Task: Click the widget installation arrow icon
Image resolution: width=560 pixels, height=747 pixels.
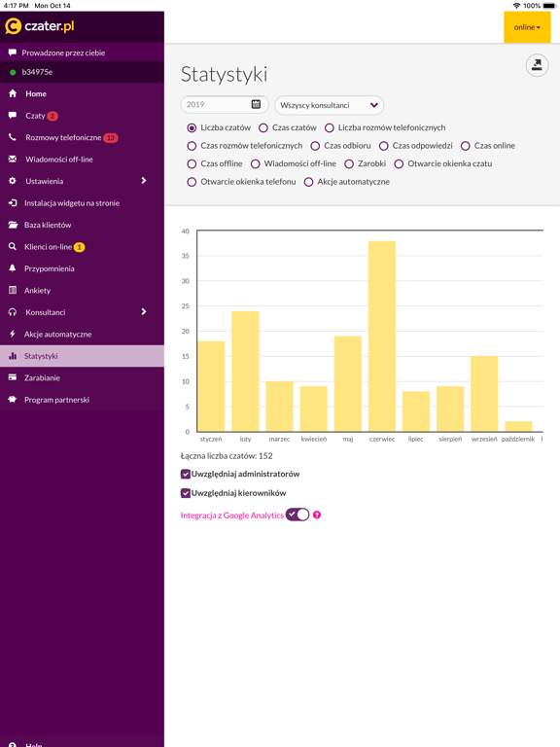Action: pos(13,203)
